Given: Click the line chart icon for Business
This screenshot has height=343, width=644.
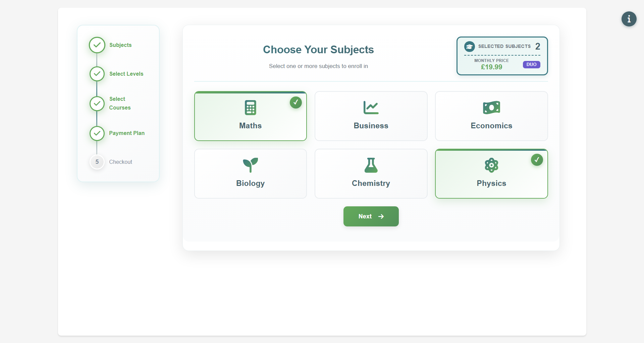Looking at the screenshot, I should (x=371, y=107).
